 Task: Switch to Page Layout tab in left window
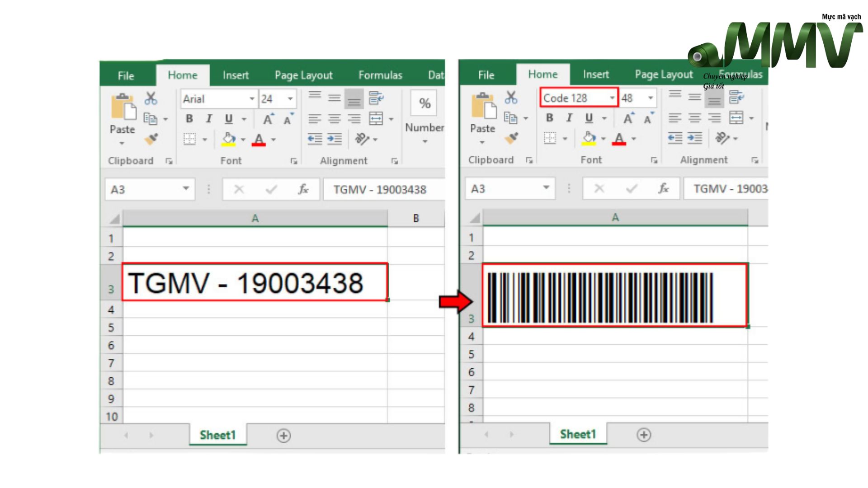(304, 75)
